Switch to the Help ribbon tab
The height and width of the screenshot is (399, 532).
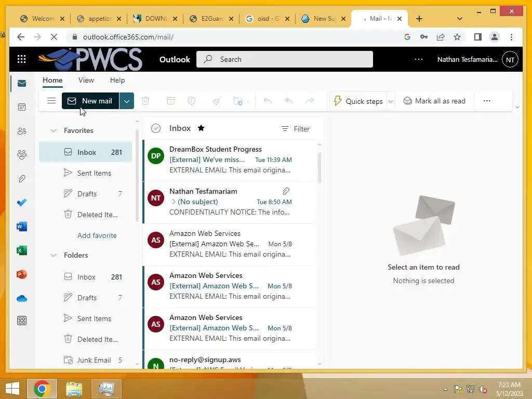pyautogui.click(x=117, y=80)
